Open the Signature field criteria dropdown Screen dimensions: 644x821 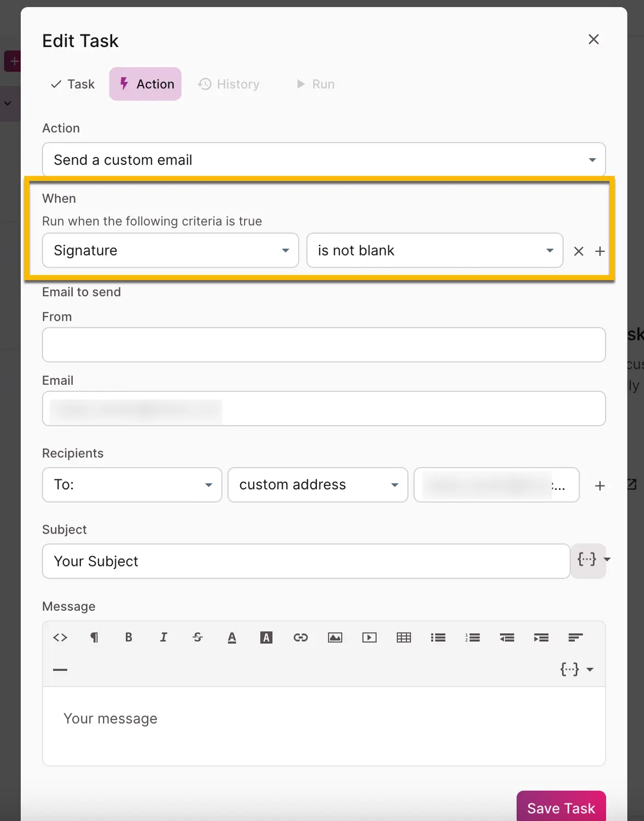pos(170,251)
